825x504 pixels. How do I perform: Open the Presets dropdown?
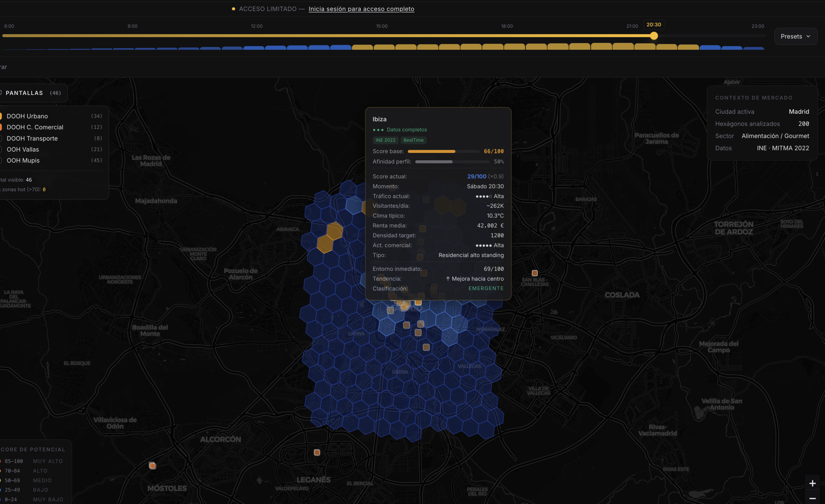796,36
